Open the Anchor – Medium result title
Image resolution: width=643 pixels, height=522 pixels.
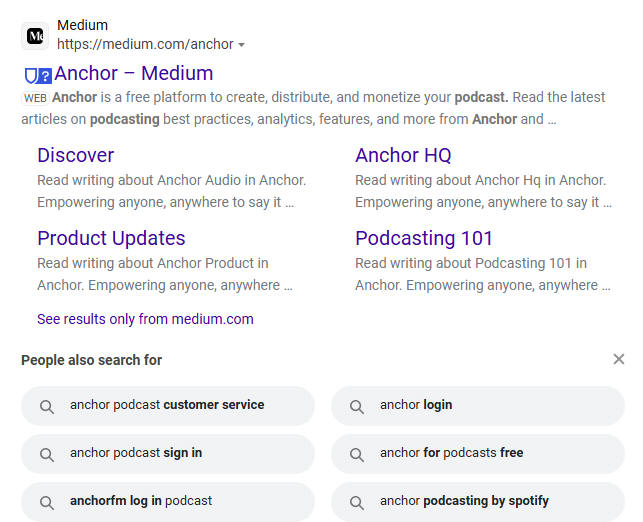point(134,73)
